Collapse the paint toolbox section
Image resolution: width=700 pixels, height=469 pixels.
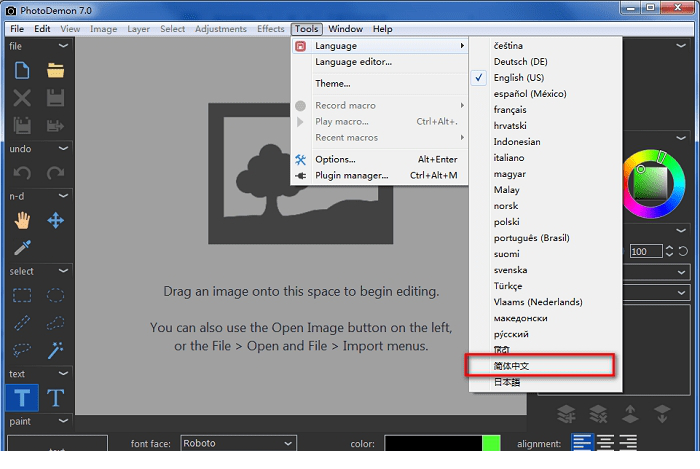[x=63, y=421]
